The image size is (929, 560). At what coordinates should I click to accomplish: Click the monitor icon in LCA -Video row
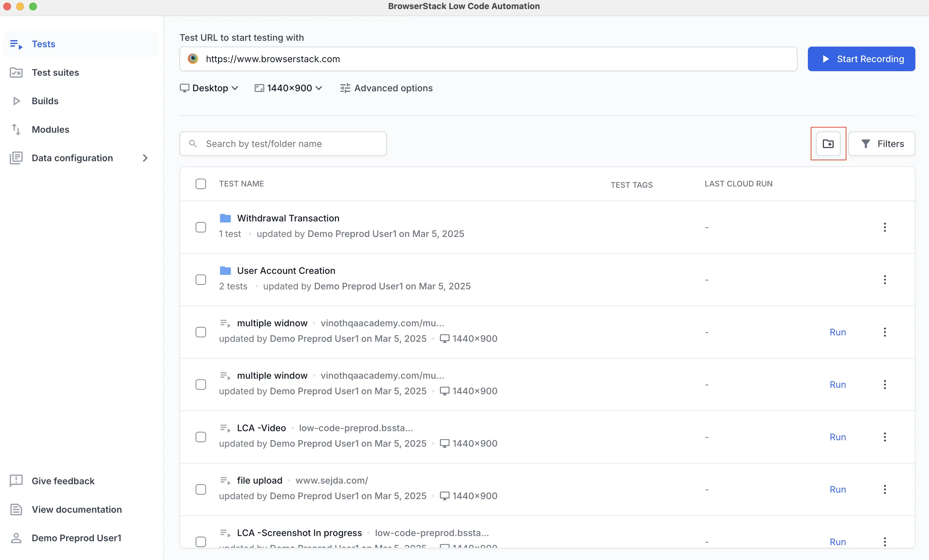[444, 443]
